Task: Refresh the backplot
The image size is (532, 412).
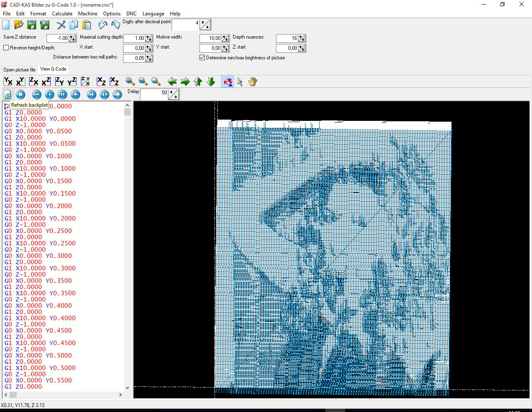Action: (x=7, y=95)
